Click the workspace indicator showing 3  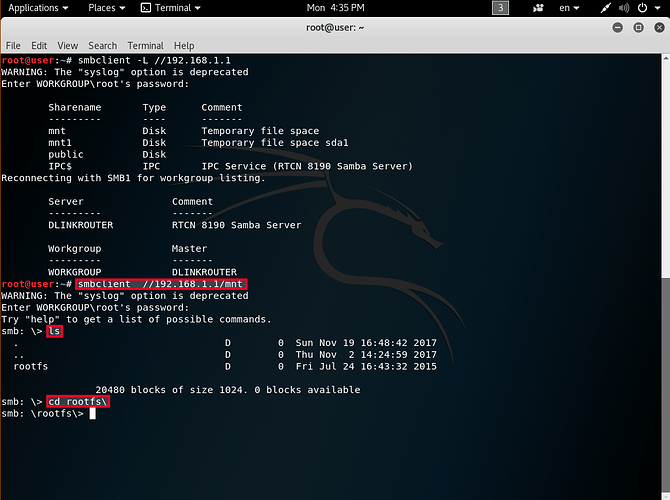[501, 8]
